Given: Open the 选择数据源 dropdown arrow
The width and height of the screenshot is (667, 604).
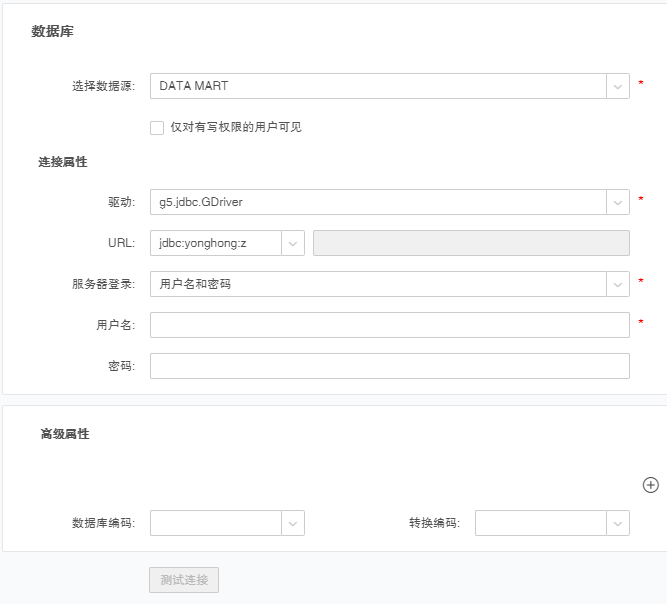Looking at the screenshot, I should (x=618, y=86).
